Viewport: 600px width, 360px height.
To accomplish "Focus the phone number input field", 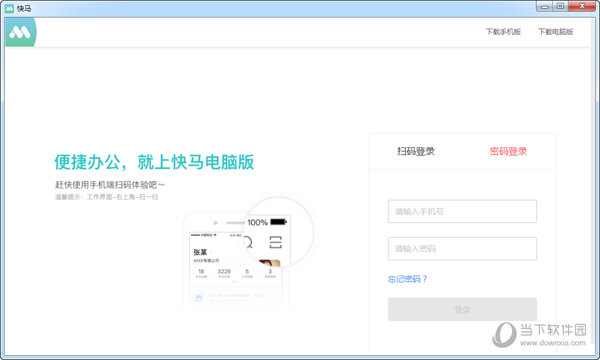I will [462, 211].
